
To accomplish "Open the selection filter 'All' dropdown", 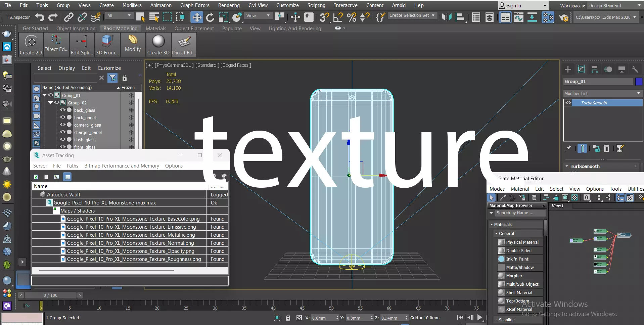I will click(x=119, y=16).
